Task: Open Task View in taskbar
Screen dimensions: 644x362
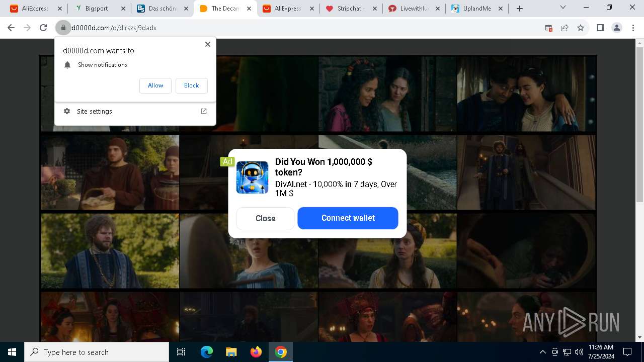Action: [x=181, y=352]
